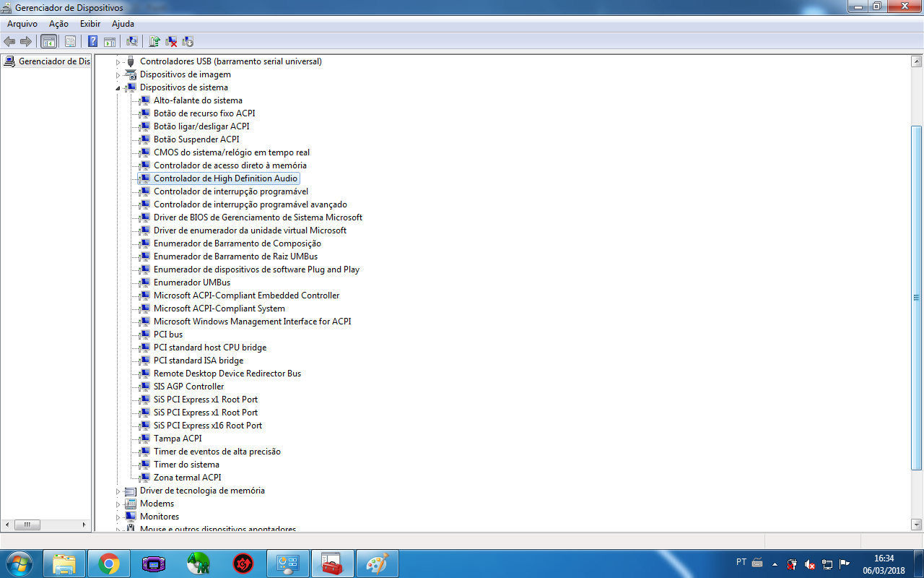Select CMOS do sistema/relógio em tempo real
924x578 pixels.
[x=232, y=152]
